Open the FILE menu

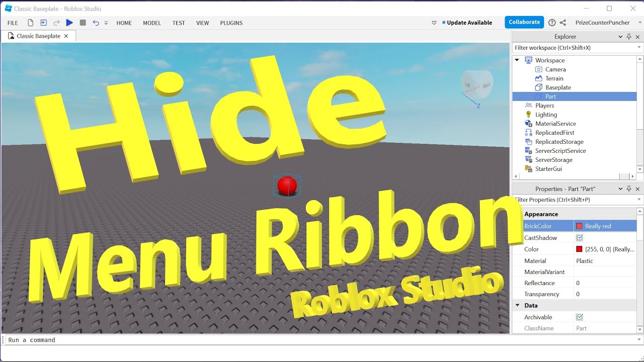pyautogui.click(x=13, y=23)
